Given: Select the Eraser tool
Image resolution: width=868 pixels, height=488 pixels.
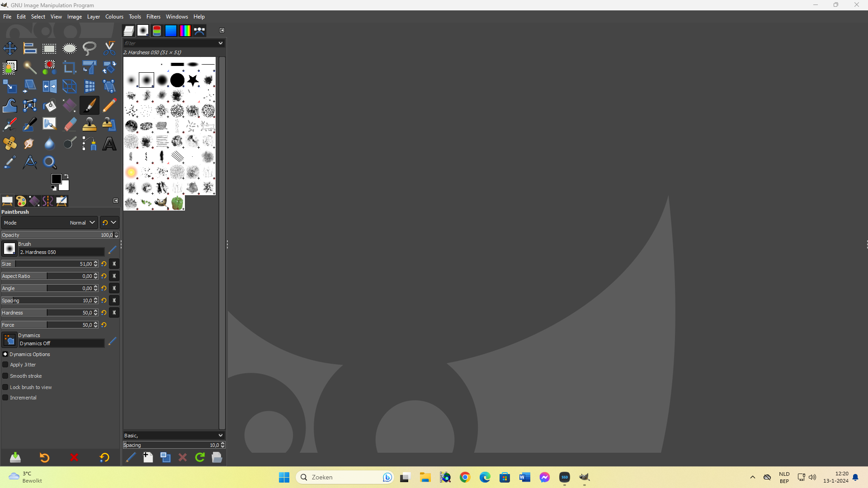Looking at the screenshot, I should [x=70, y=124].
